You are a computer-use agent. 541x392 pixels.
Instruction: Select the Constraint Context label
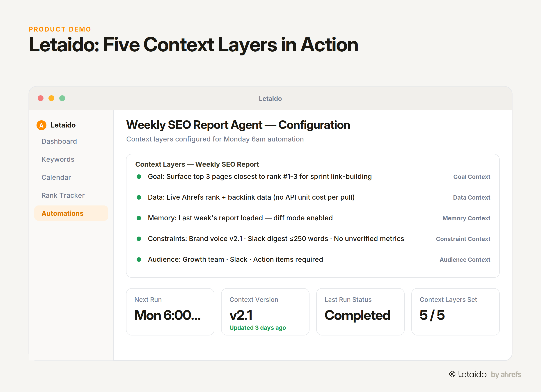463,239
